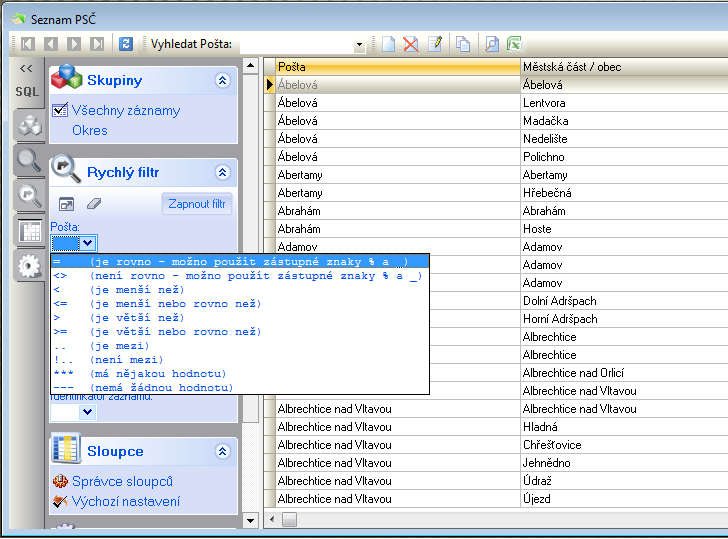Collapse the Skupiny panel
Viewport: 728px width, 539px height.
coord(222,80)
